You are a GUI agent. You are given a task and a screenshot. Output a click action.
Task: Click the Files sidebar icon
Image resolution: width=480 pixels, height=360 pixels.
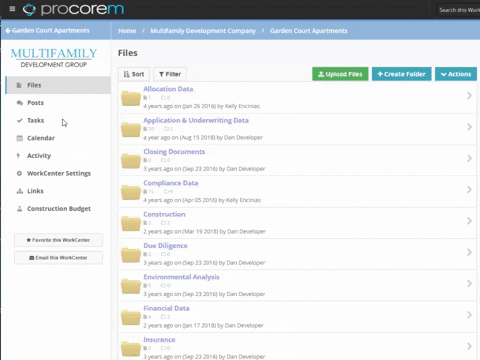click(x=19, y=85)
